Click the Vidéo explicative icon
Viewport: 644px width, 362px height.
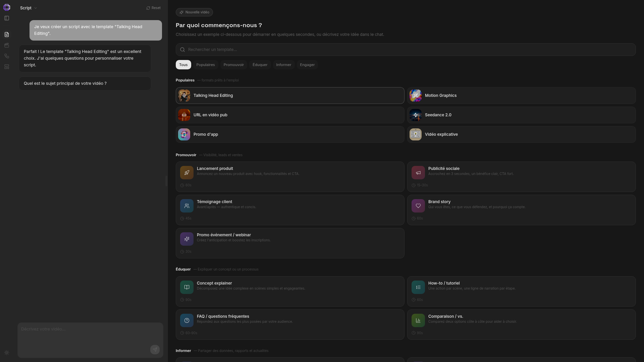[416, 134]
